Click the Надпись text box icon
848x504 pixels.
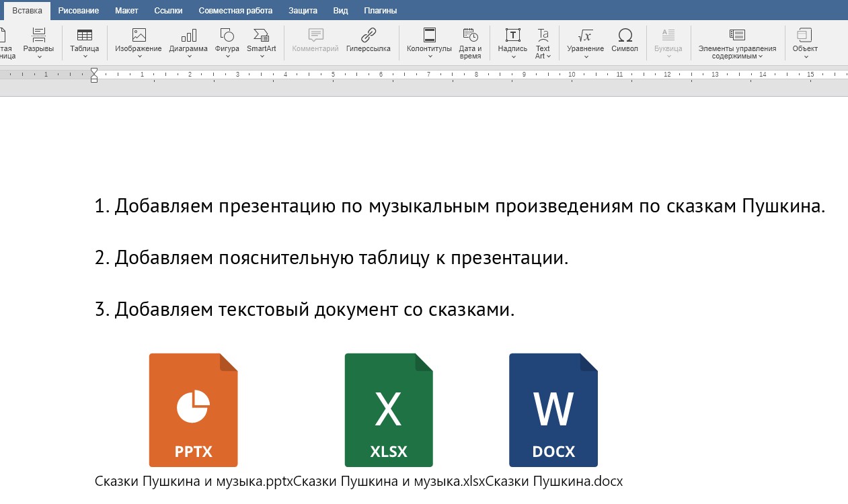pos(512,35)
